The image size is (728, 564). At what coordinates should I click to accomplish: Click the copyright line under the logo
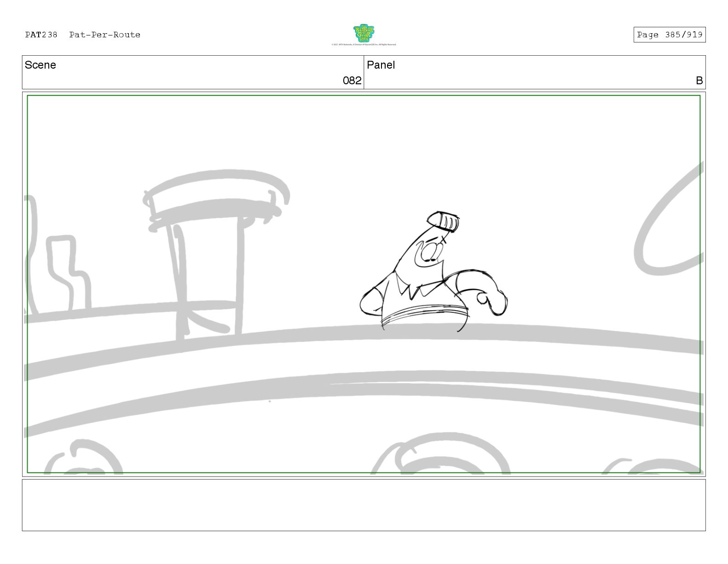click(x=364, y=45)
